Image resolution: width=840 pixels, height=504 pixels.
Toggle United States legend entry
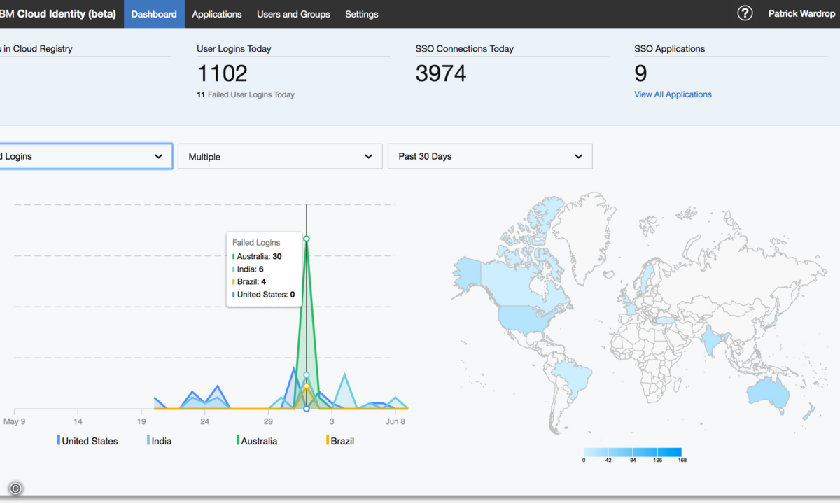point(87,441)
